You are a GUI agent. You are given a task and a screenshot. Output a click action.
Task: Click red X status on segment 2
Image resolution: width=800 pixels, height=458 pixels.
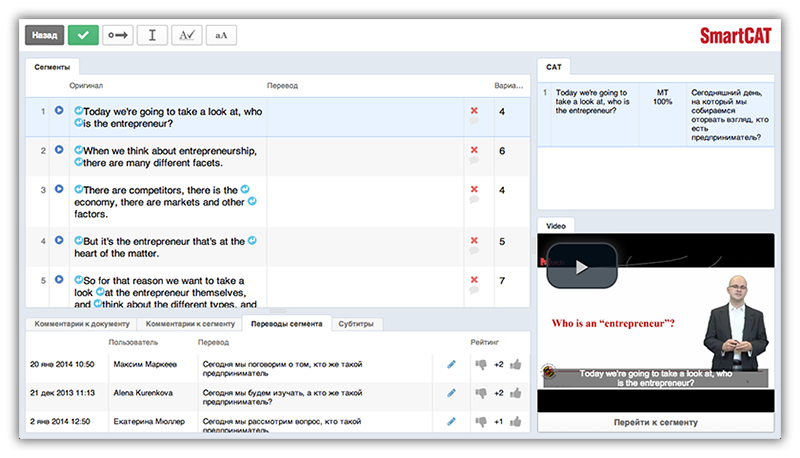(x=474, y=149)
